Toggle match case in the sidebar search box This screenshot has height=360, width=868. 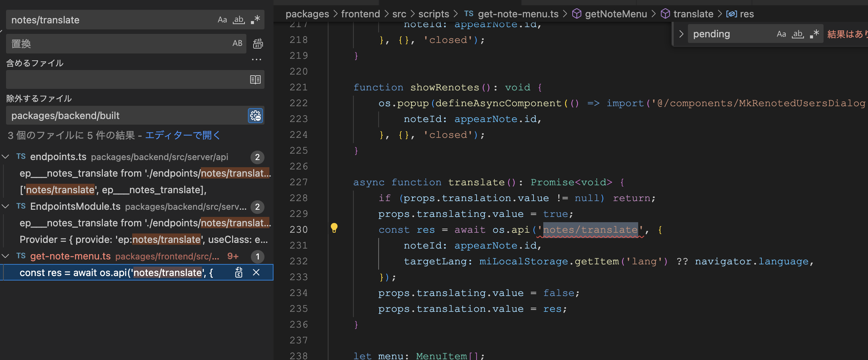tap(222, 20)
